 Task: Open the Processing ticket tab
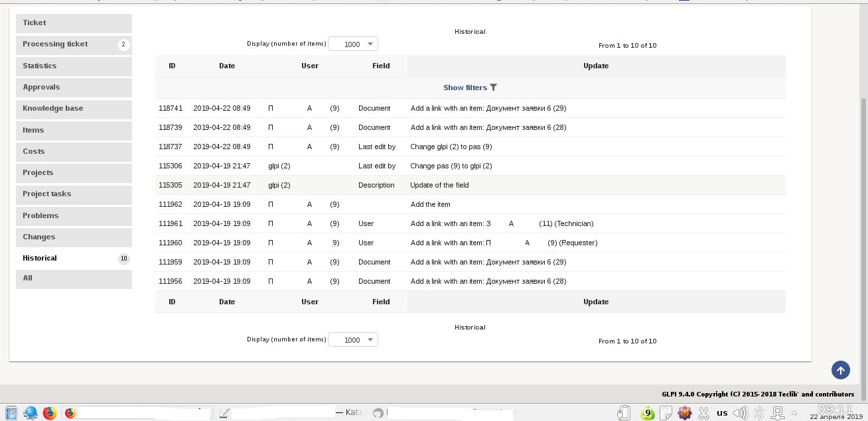click(x=55, y=44)
